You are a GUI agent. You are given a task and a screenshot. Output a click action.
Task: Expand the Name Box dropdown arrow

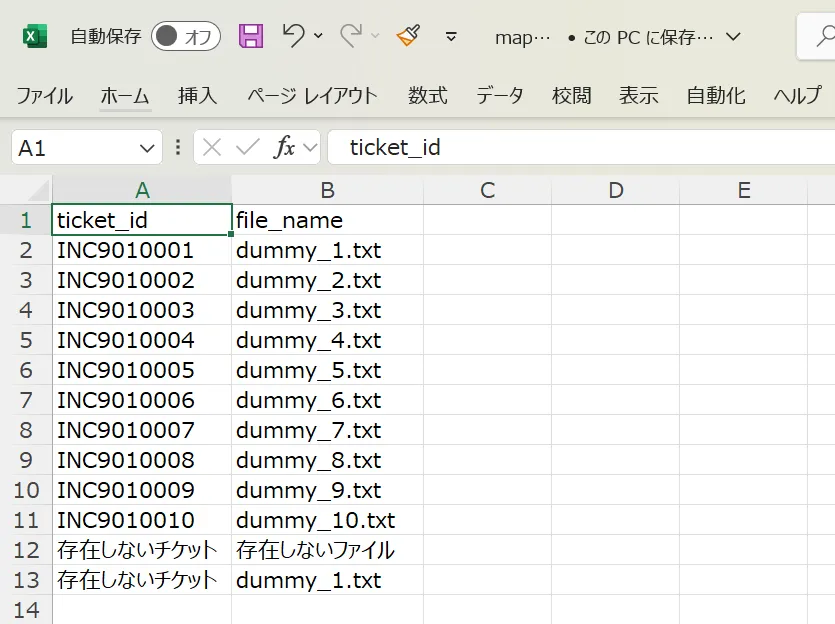147,148
